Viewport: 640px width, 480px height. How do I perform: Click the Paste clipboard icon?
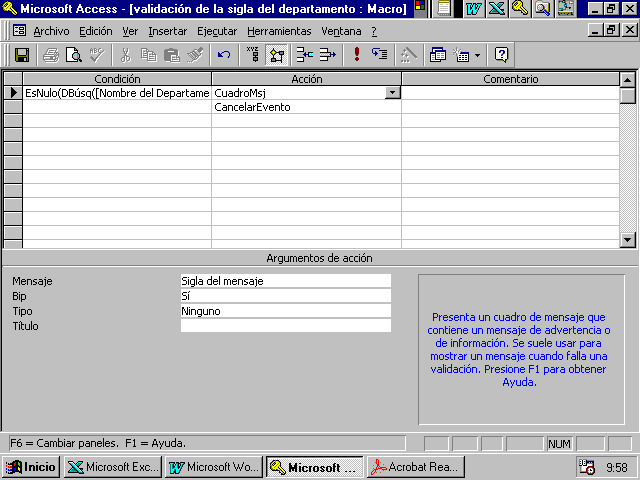tap(172, 55)
